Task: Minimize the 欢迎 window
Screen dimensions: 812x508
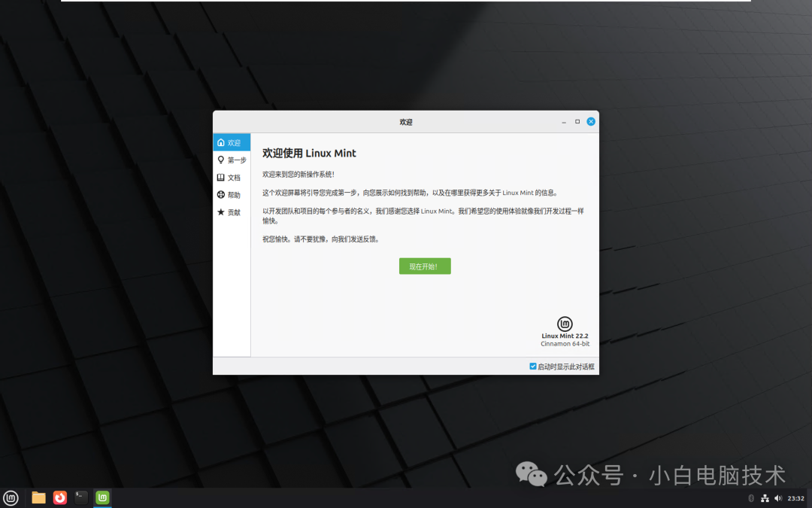Action: click(x=564, y=122)
